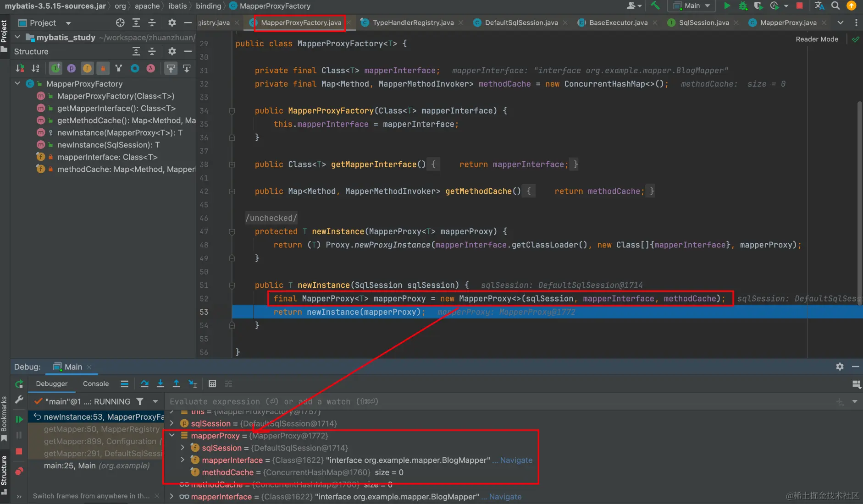The height and width of the screenshot is (504, 863).
Task: Toggle Show Fields orange f filter
Action: [x=87, y=68]
